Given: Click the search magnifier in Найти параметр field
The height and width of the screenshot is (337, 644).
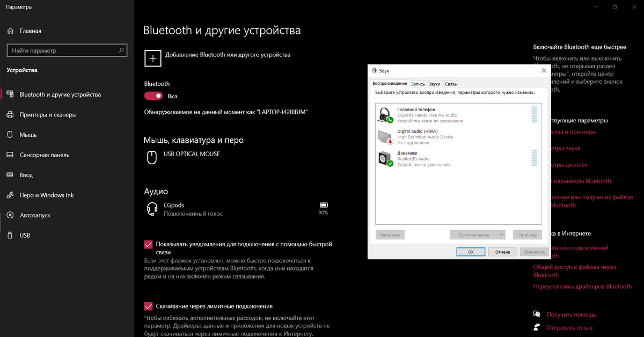Looking at the screenshot, I should click(x=122, y=50).
